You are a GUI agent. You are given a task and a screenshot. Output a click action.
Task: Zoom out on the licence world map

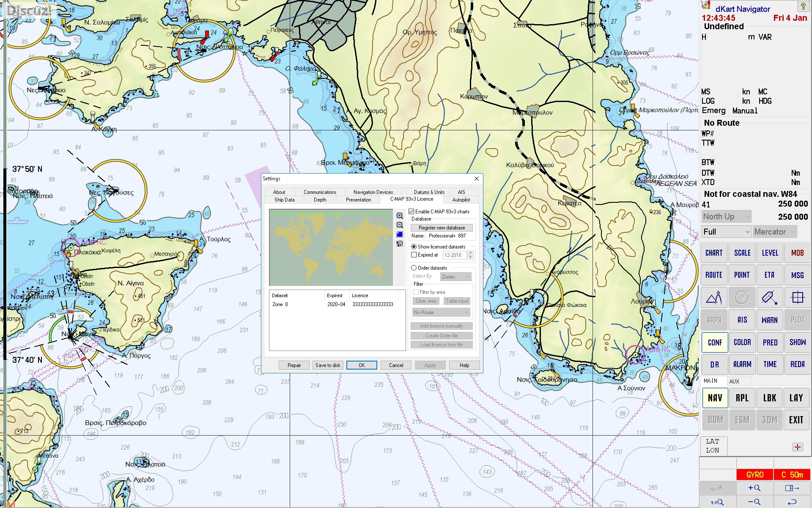(400, 225)
